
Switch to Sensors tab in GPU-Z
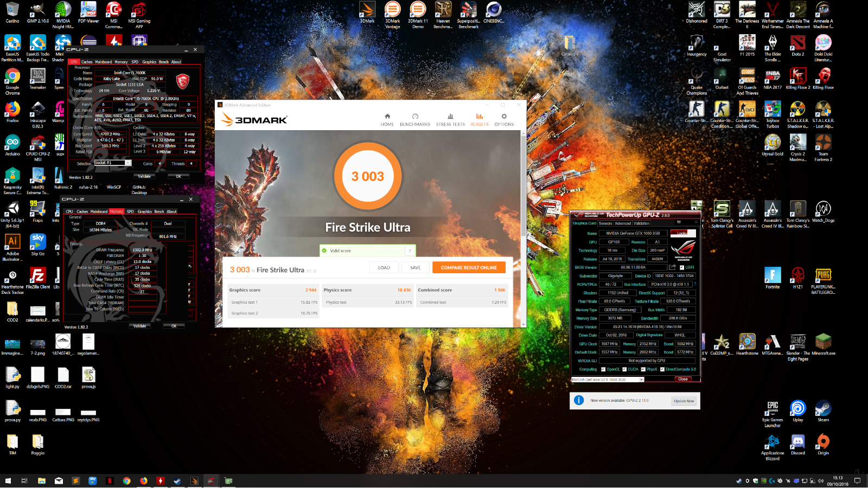pos(605,223)
